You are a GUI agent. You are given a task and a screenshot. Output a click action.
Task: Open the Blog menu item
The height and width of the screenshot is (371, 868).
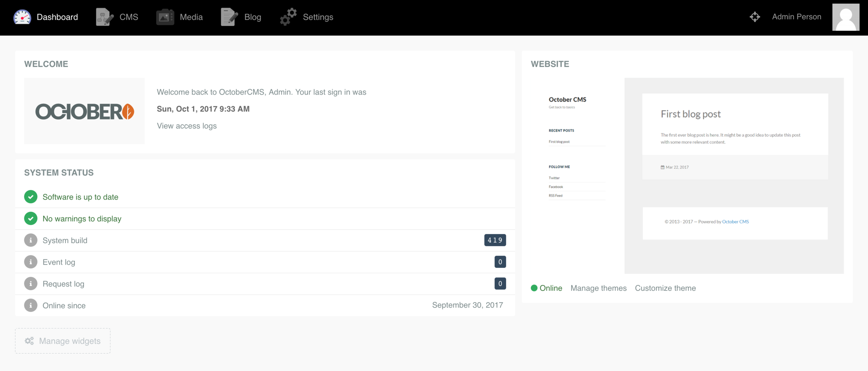coord(241,17)
